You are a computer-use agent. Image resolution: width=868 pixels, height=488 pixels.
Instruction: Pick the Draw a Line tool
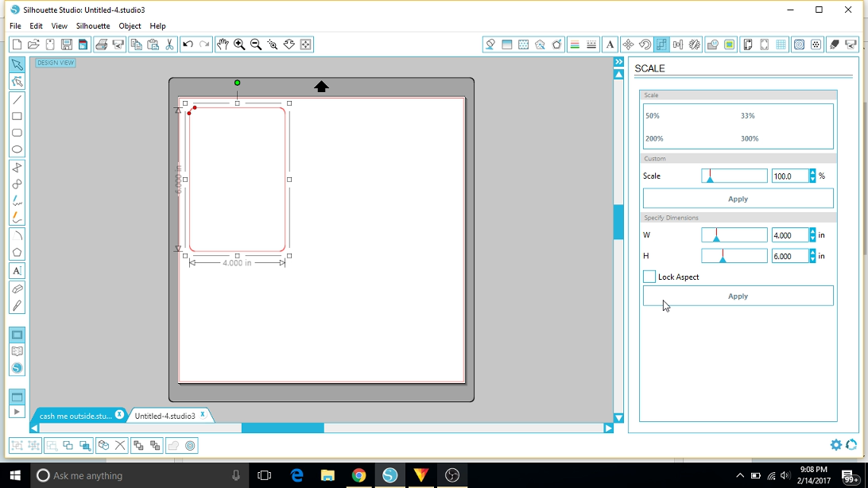tap(17, 100)
